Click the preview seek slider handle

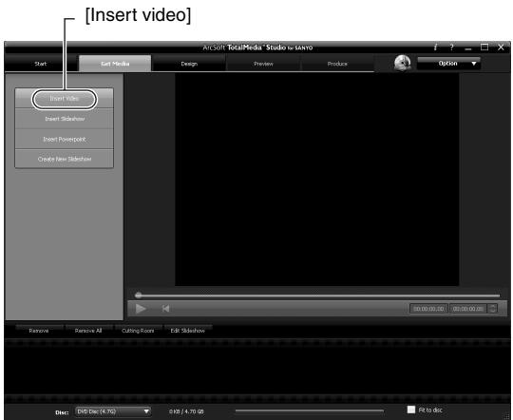(x=139, y=296)
